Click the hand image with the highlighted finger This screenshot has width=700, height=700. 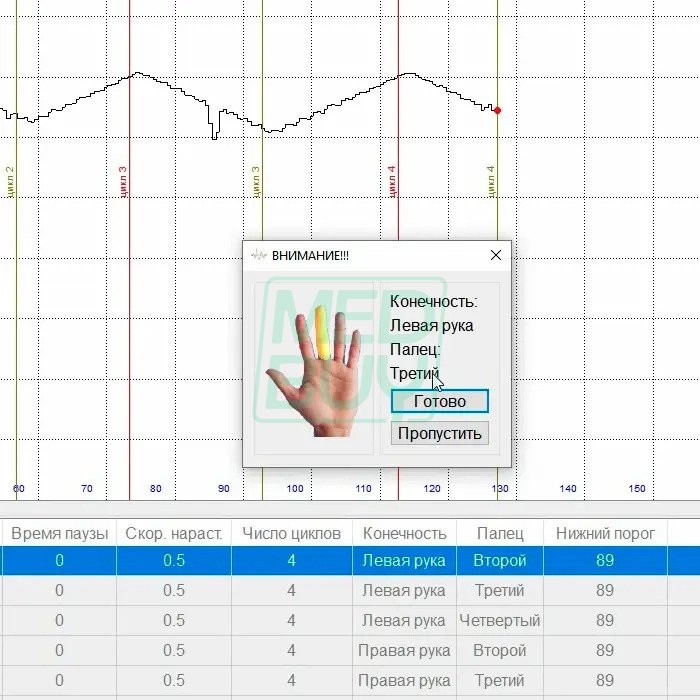pyautogui.click(x=313, y=370)
